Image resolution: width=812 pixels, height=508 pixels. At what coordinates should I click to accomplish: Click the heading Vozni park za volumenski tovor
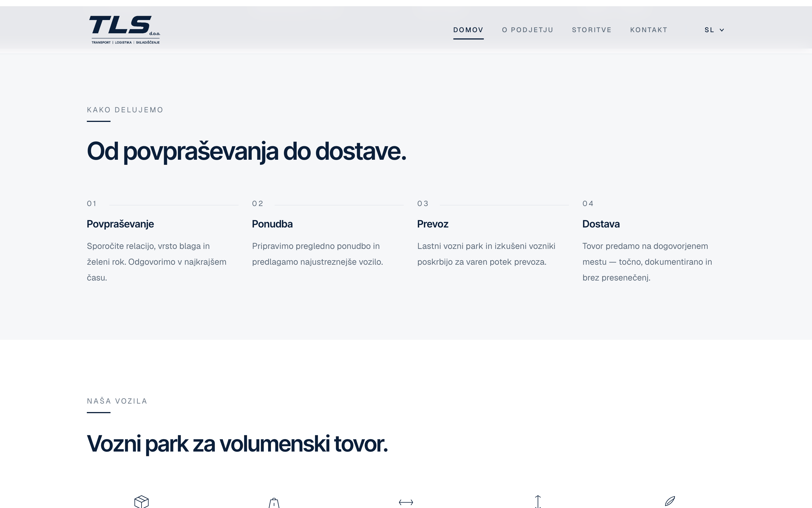(237, 444)
